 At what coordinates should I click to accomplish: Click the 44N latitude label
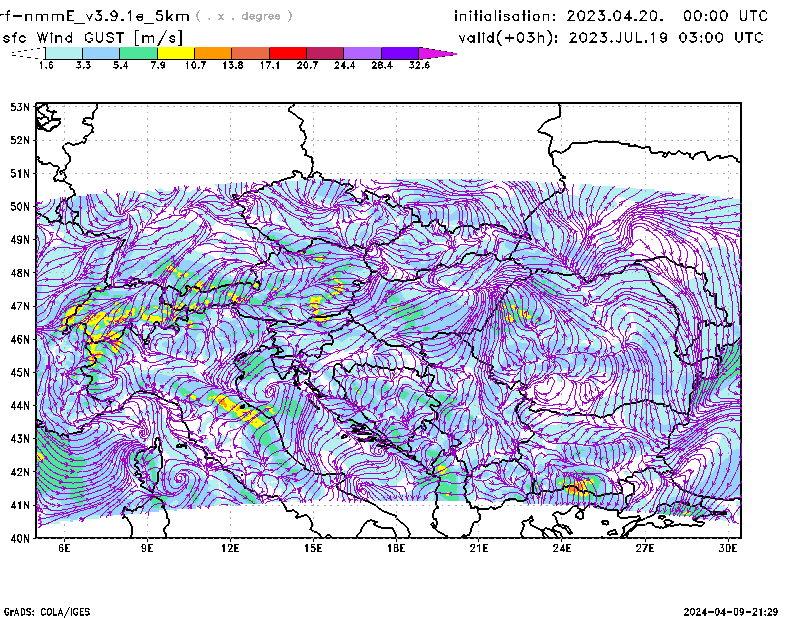20,406
